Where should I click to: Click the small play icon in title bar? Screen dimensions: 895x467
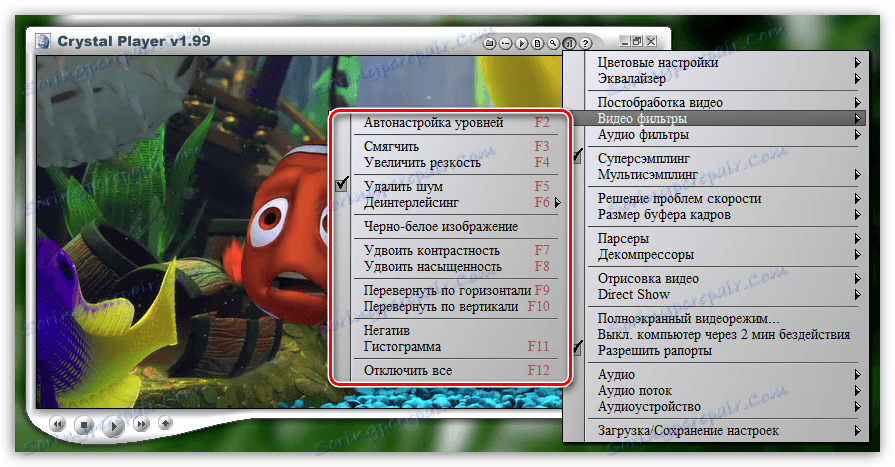(x=521, y=43)
